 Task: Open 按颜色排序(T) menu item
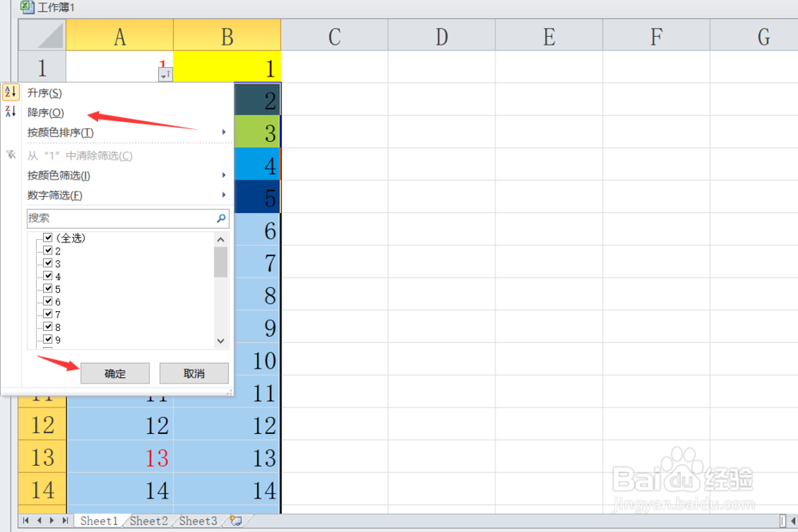[x=61, y=132]
